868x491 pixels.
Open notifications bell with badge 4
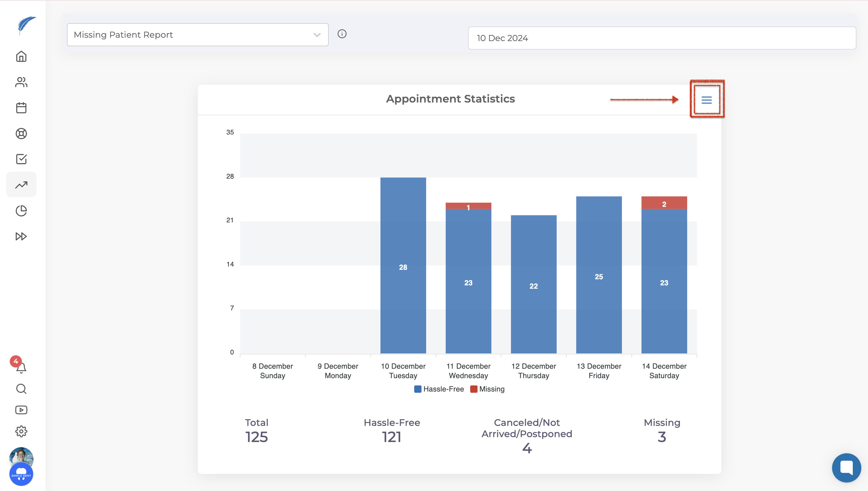click(21, 367)
